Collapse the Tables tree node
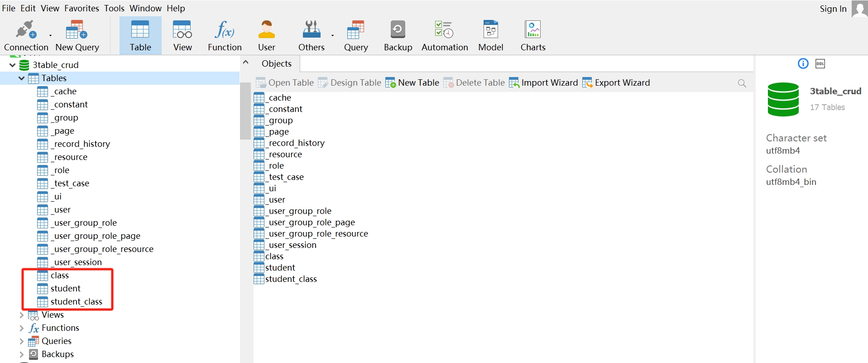The width and height of the screenshot is (868, 363). tap(21, 78)
